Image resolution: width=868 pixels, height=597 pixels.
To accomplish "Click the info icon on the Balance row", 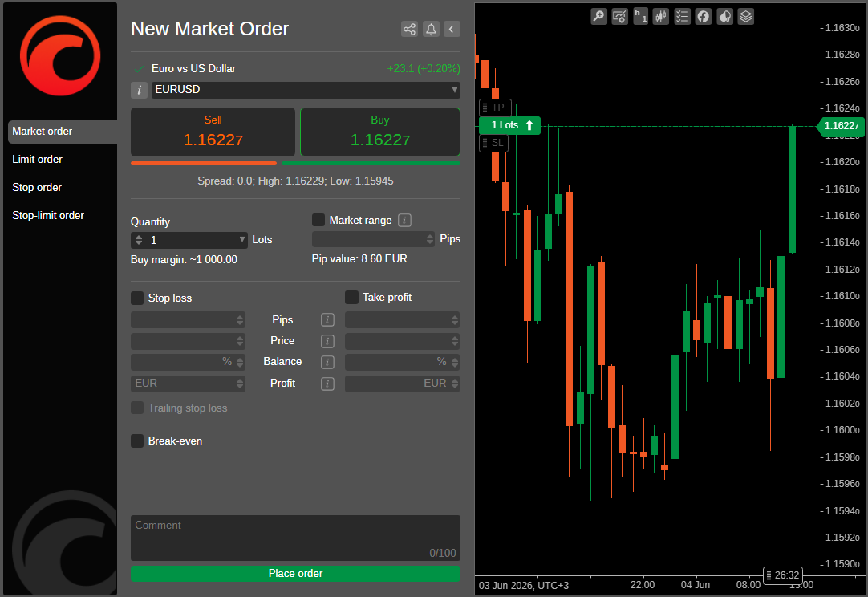I will tap(328, 362).
